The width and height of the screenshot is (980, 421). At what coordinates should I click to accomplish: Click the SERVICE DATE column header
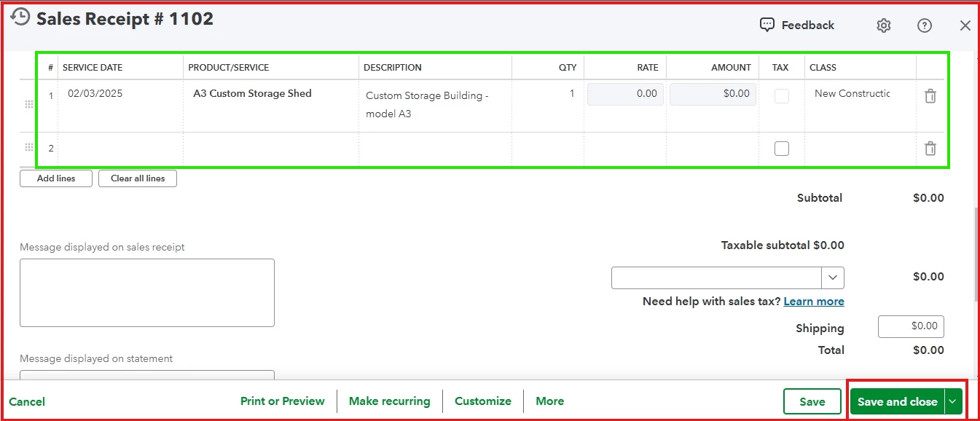pyautogui.click(x=93, y=68)
